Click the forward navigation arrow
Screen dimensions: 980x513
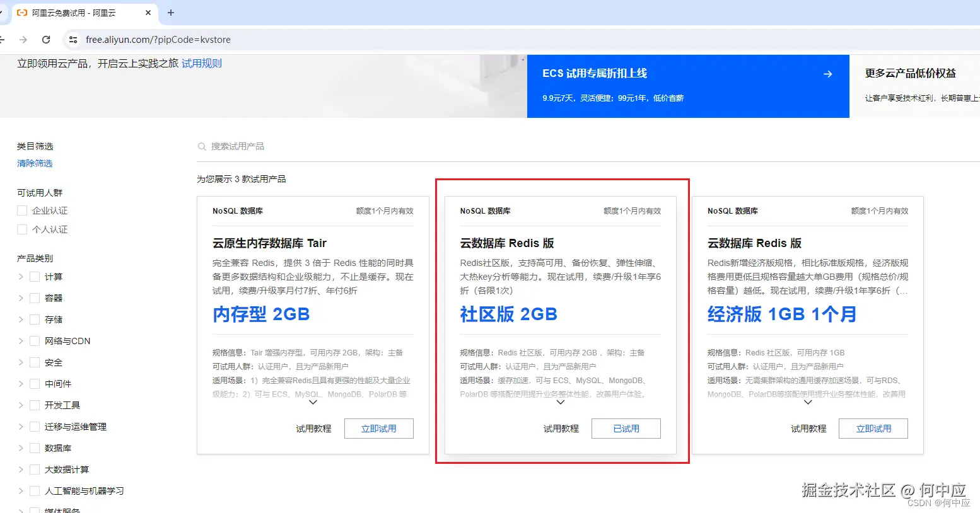pyautogui.click(x=23, y=39)
